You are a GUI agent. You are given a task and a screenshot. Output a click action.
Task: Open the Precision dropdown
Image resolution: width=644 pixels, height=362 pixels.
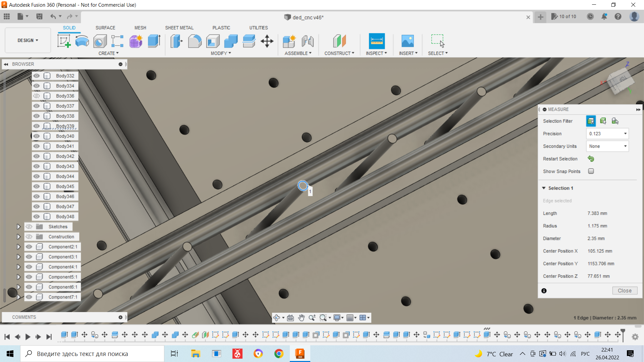607,134
